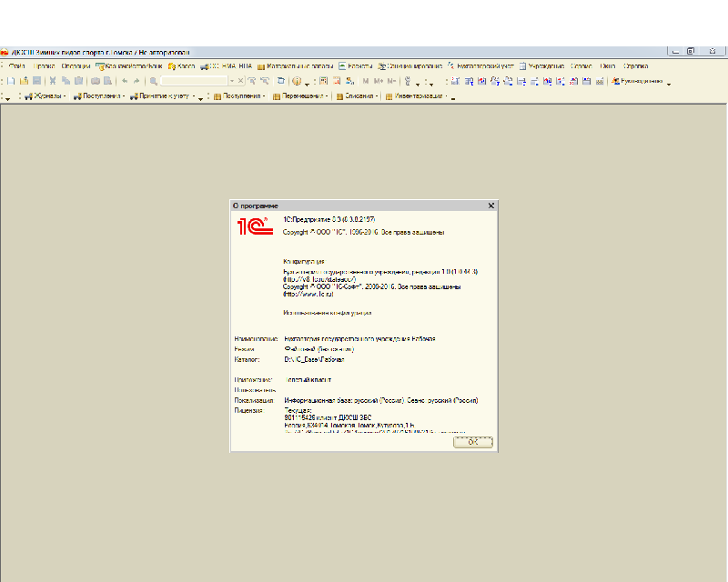This screenshot has width=728, height=582.
Task: Click the Find next icon after search box
Action: (252, 81)
